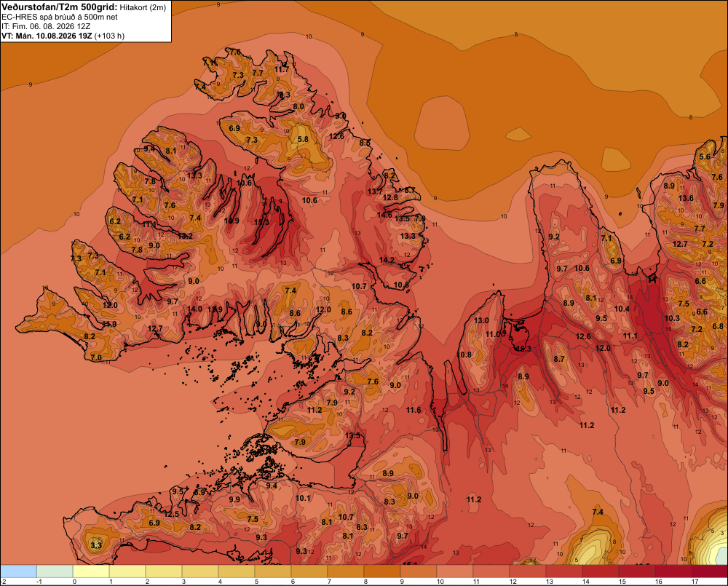Click the Veðurstofan/T2m 500grid title
Viewport: 728px width, 586px height.
tap(59, 7)
